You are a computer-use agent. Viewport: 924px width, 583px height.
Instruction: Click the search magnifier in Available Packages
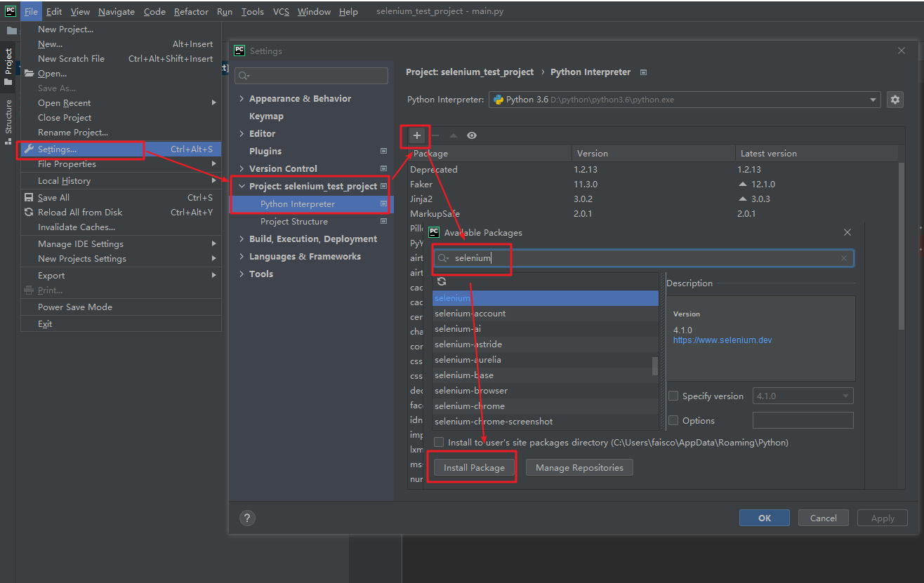click(x=443, y=258)
